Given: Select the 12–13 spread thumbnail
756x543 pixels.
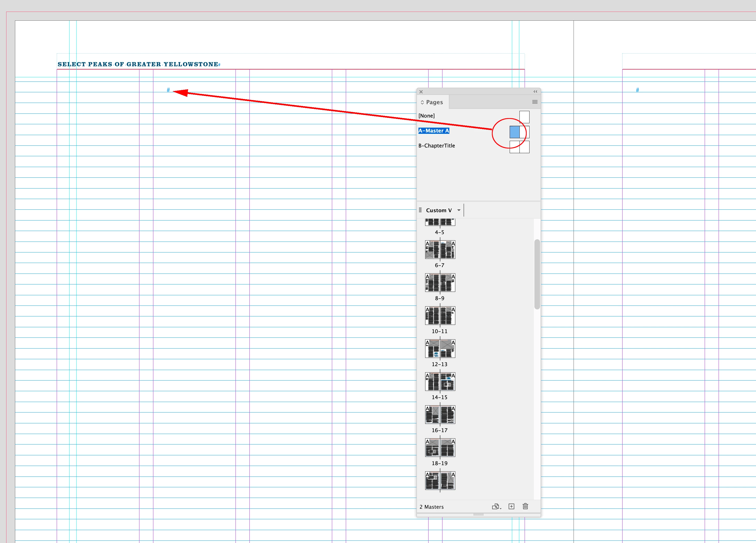Looking at the screenshot, I should [440, 349].
